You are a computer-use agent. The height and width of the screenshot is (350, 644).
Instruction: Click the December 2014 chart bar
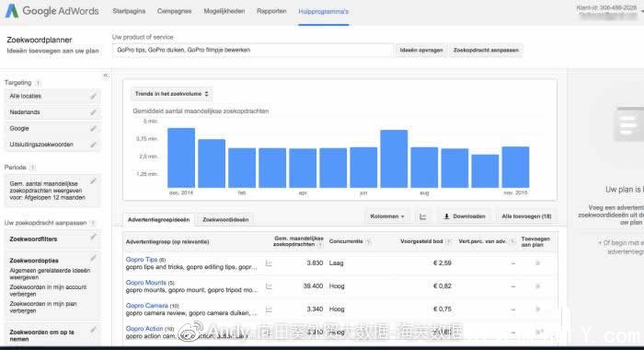(181, 157)
